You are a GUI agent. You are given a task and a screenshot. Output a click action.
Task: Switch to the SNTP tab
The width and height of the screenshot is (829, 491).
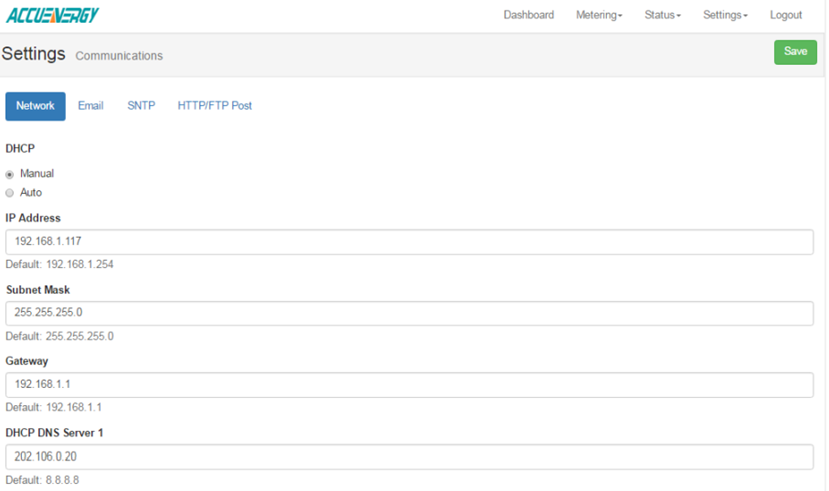[x=141, y=106]
